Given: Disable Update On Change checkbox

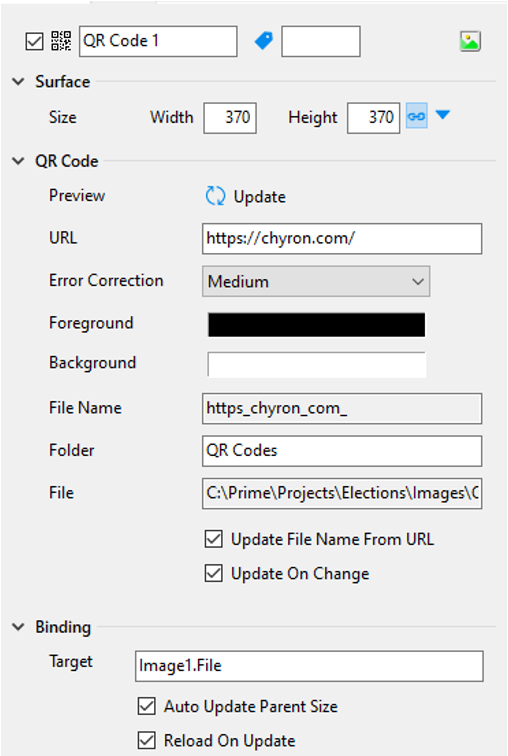Looking at the screenshot, I should click(214, 573).
